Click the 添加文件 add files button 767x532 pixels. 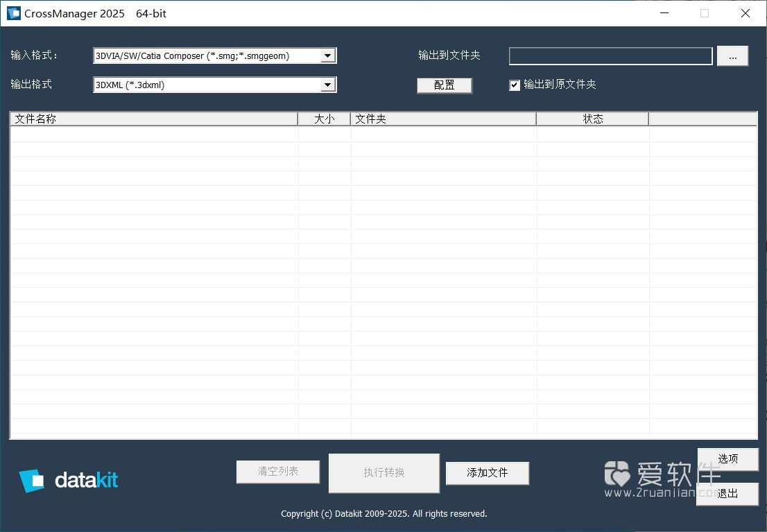487,473
